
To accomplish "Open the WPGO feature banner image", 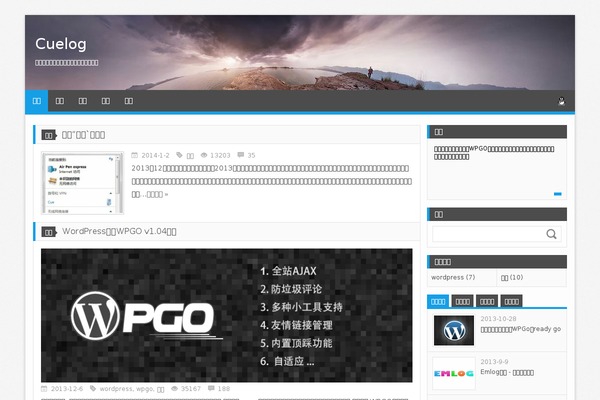I will (x=227, y=315).
